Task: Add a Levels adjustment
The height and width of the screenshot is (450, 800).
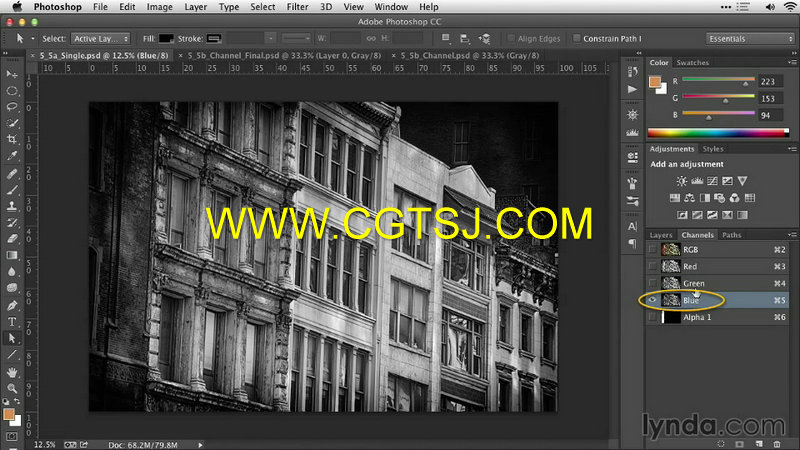Action: click(x=697, y=181)
